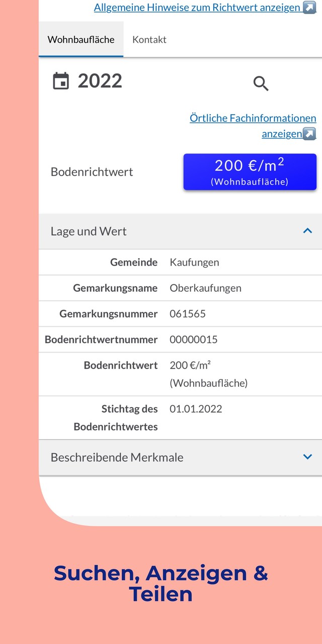
Task: Click the search magnifier icon
Action: [x=261, y=84]
